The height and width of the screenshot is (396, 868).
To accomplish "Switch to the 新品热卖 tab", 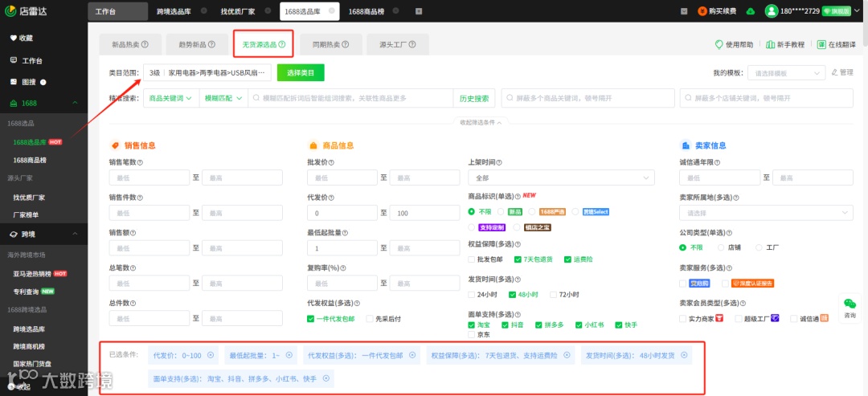I will (x=130, y=45).
